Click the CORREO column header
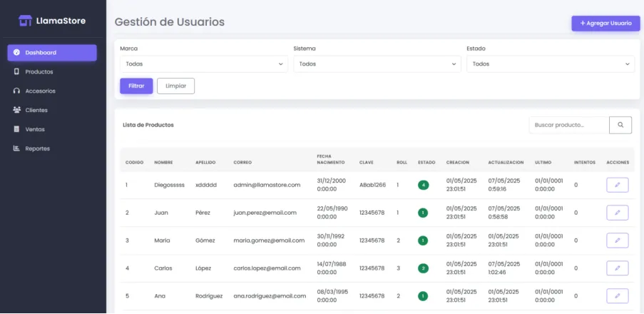The image size is (644, 314). pyautogui.click(x=242, y=162)
